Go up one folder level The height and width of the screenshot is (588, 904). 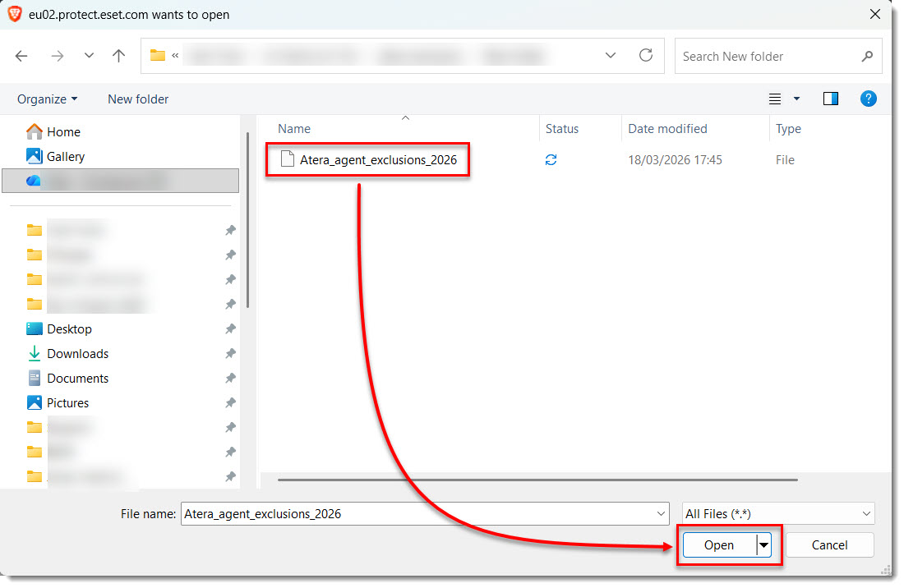119,56
